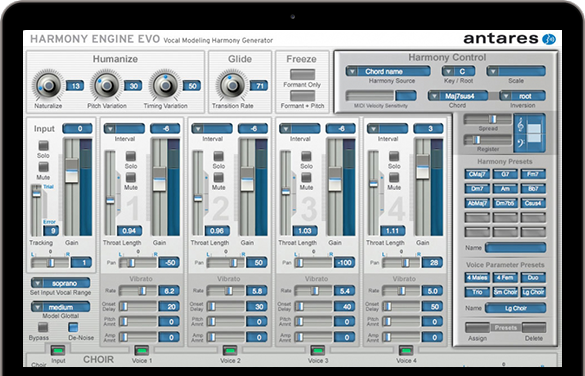Click the Antares logo icon
585x376 pixels.
(549, 39)
